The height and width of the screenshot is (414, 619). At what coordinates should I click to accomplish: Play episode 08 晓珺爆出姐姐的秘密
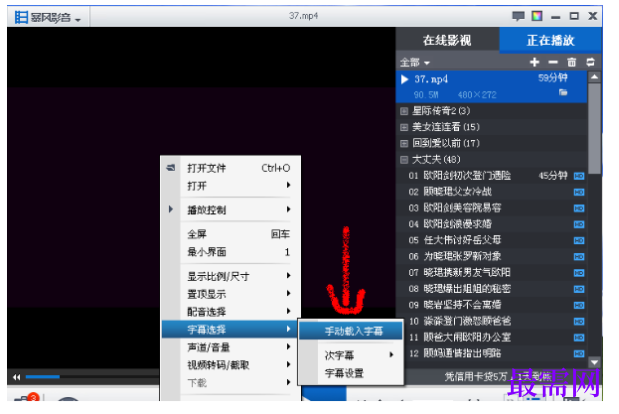click(491, 288)
